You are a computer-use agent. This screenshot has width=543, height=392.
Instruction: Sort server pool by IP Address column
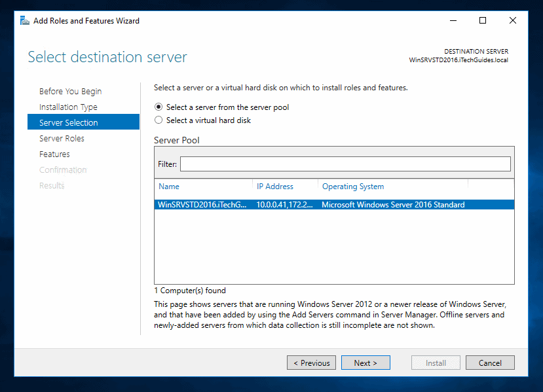pyautogui.click(x=275, y=187)
